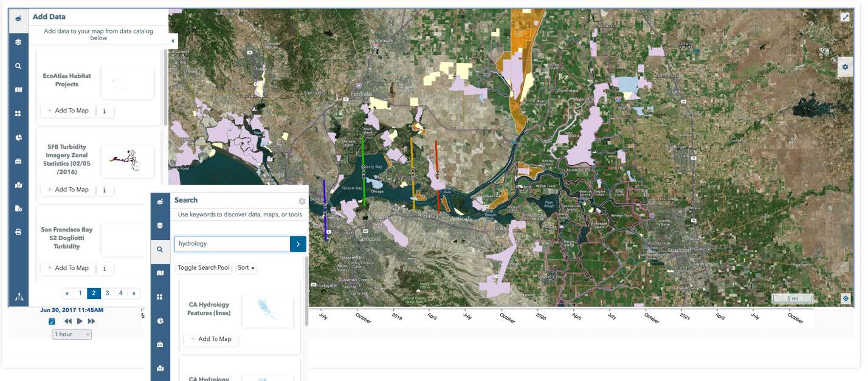Click the Search magnifier in left sidebar
Image resolution: width=868 pixels, height=381 pixels.
tap(18, 66)
